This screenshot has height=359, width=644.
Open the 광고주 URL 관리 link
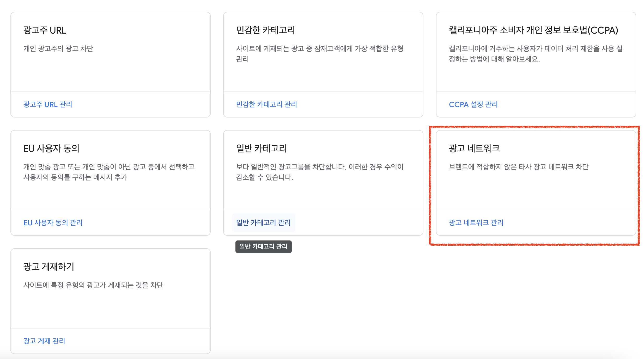point(48,104)
